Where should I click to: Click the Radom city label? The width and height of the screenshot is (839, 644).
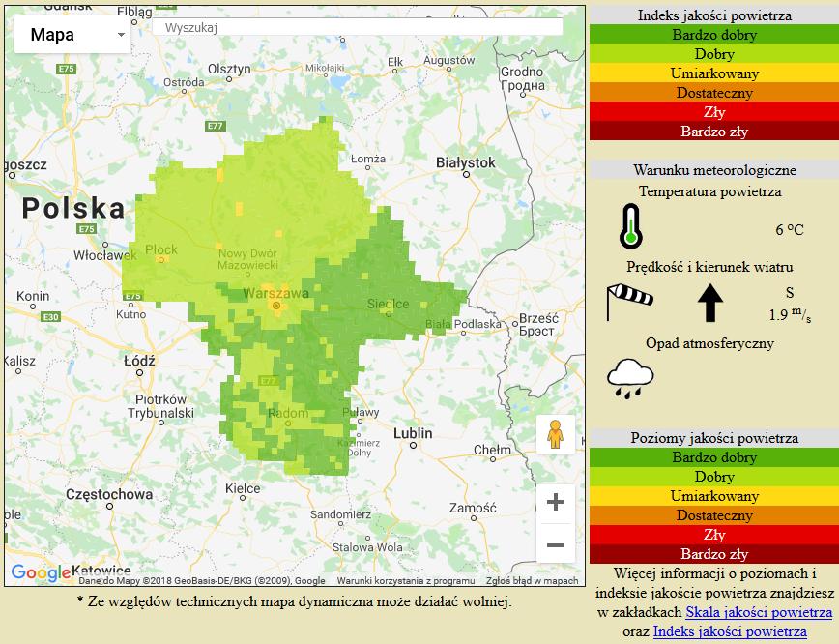click(x=288, y=413)
